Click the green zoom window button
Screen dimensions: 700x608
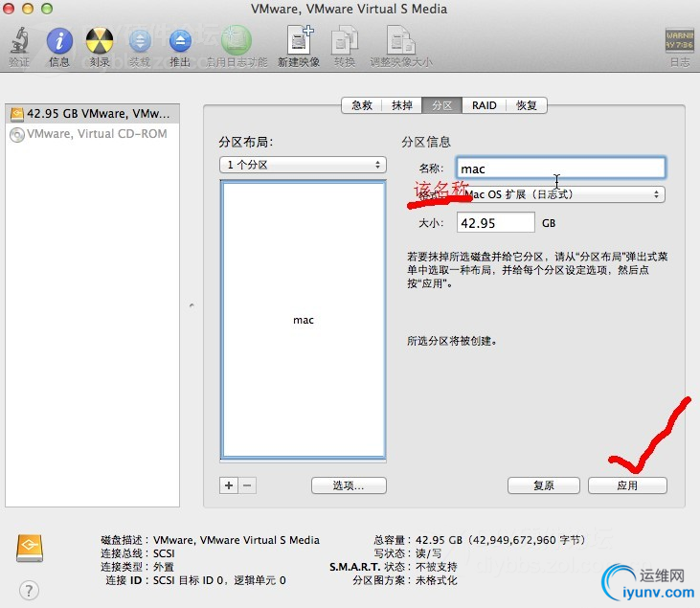(47, 9)
